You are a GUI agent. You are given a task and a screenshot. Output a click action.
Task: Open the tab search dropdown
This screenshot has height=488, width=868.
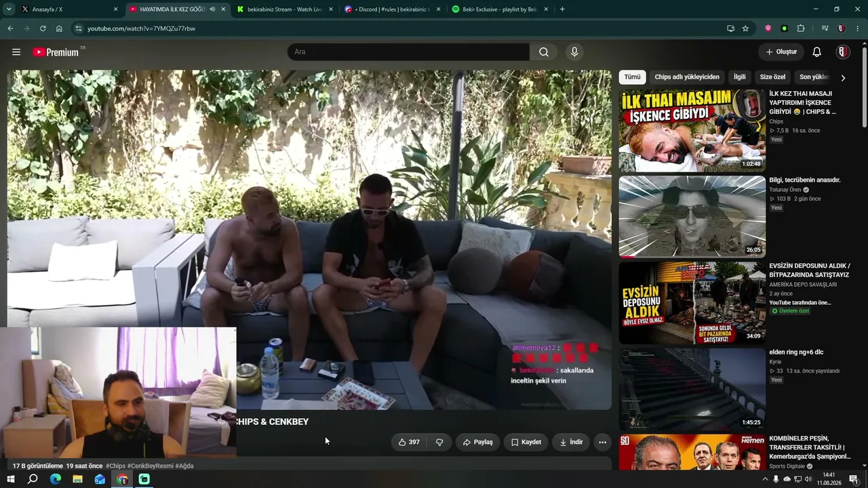[x=9, y=9]
